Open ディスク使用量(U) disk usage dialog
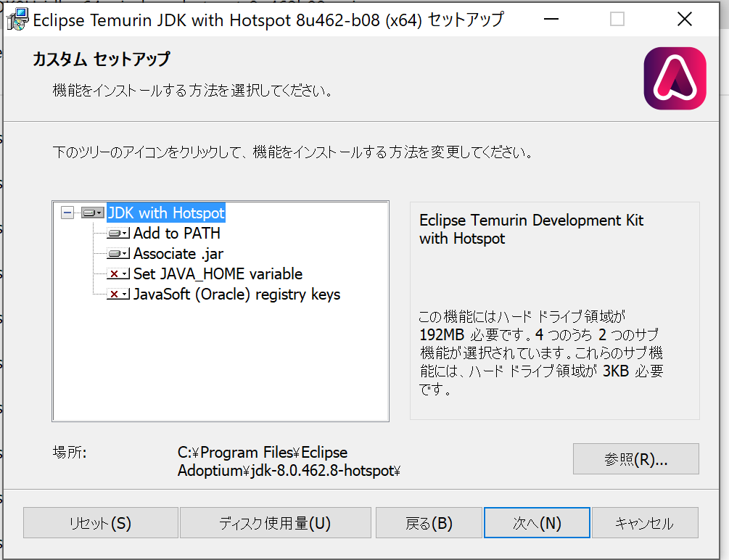This screenshot has height=560, width=729. (275, 523)
